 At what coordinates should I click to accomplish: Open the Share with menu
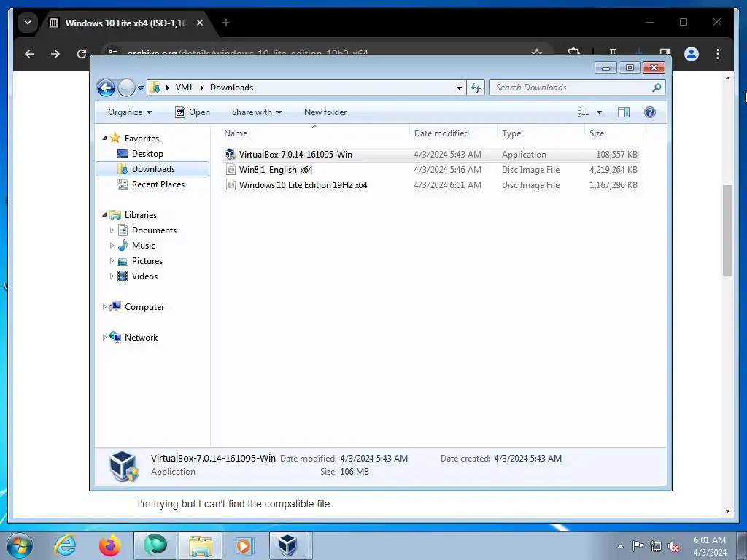[x=256, y=112]
